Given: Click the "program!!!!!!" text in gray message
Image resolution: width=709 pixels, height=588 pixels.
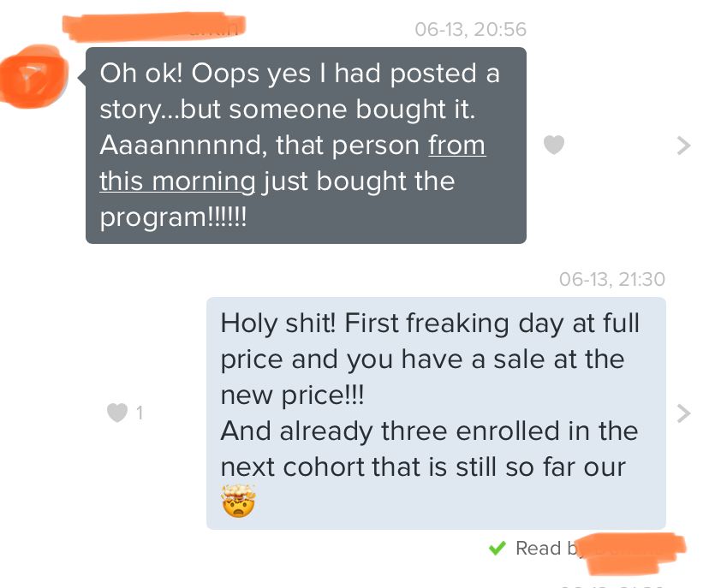Looking at the screenshot, I should tap(173, 217).
